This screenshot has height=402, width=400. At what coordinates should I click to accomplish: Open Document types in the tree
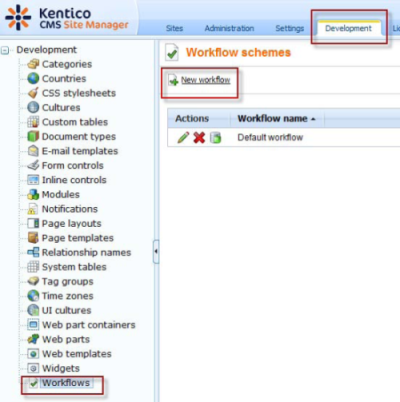[79, 137]
